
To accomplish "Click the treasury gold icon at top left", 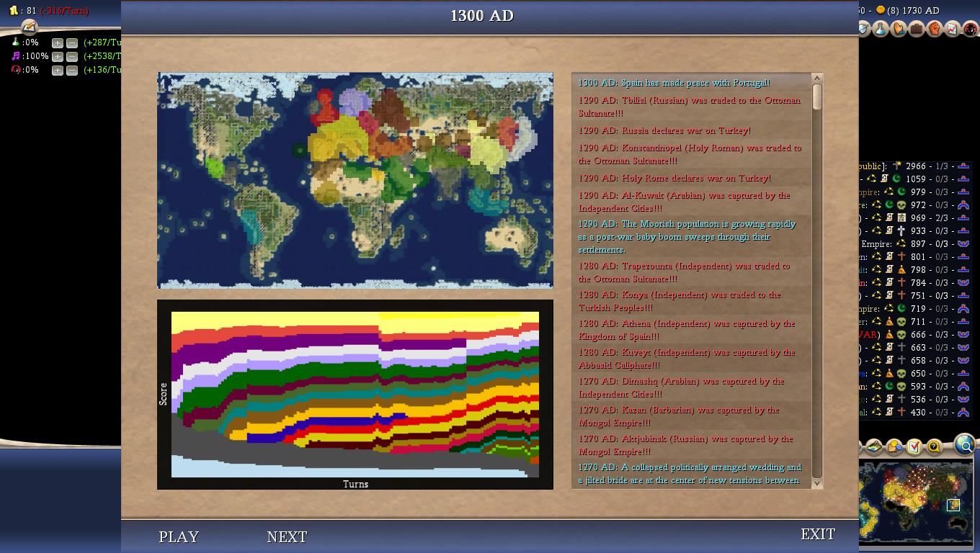I will pos(13,11).
